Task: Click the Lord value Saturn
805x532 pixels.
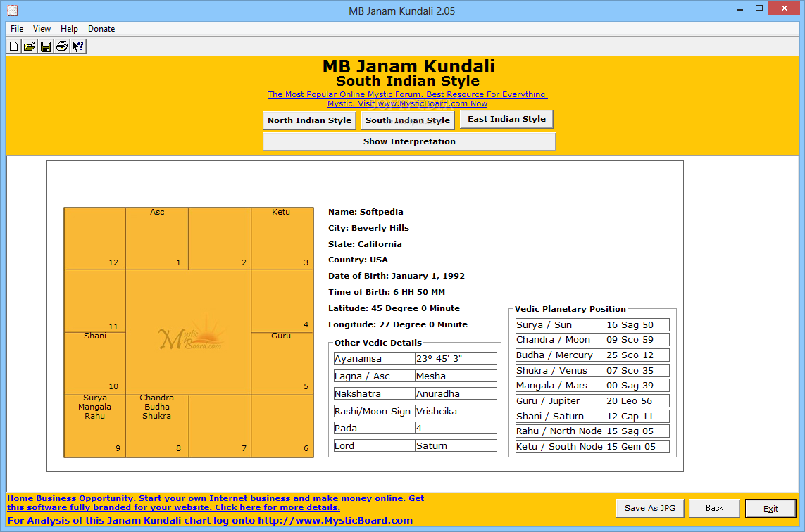Action: (x=456, y=446)
